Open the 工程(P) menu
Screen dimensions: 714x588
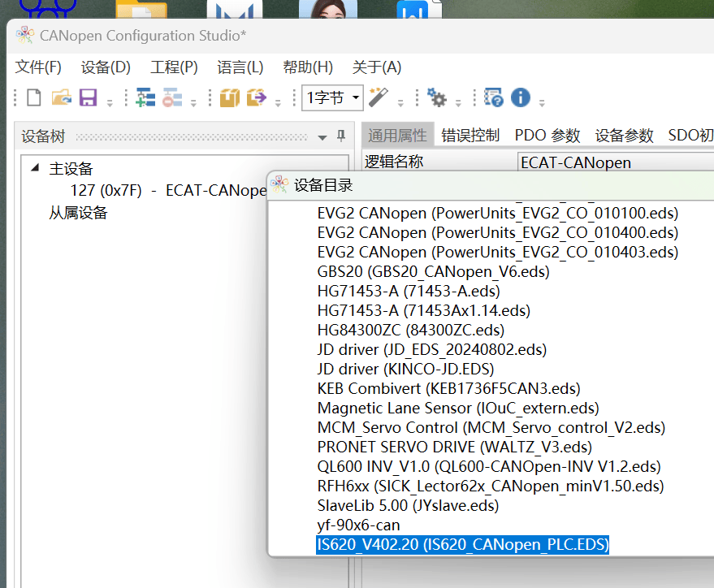tap(174, 67)
